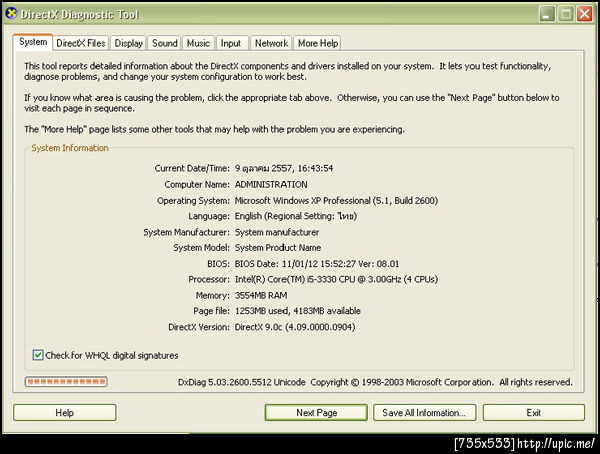Open the Network tab
Viewport: 600px width, 454px height.
tap(271, 43)
